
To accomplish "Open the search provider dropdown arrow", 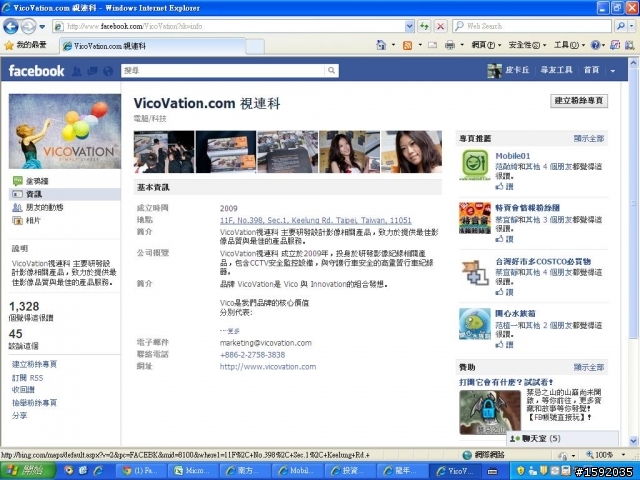I will (x=631, y=26).
